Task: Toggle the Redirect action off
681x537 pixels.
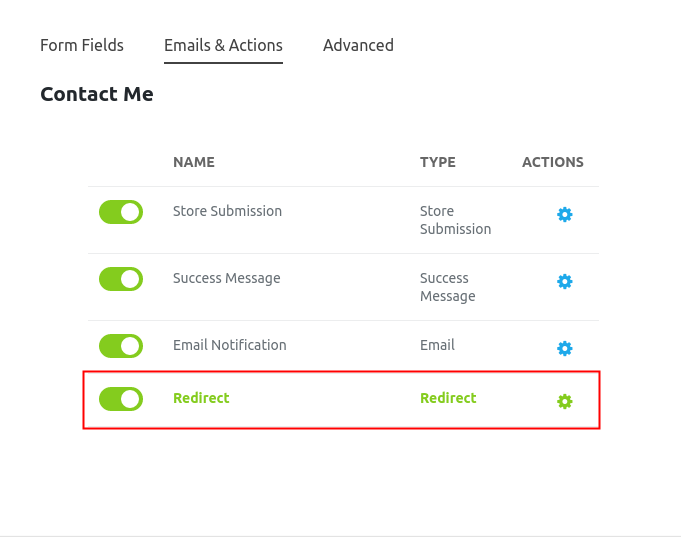Action: pyautogui.click(x=121, y=399)
